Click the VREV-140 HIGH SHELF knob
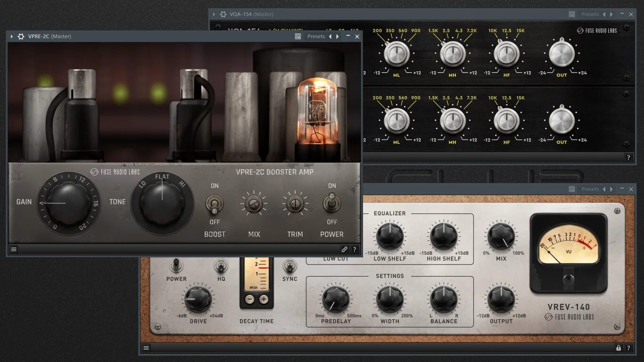 pos(444,236)
